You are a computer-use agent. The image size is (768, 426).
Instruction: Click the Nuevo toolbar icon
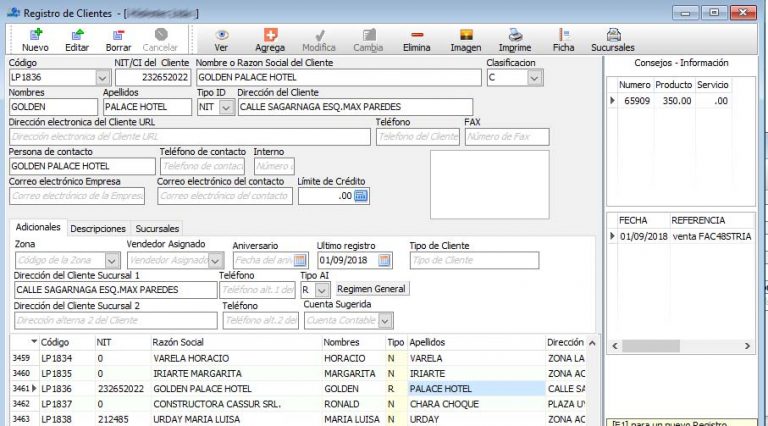tap(35, 35)
